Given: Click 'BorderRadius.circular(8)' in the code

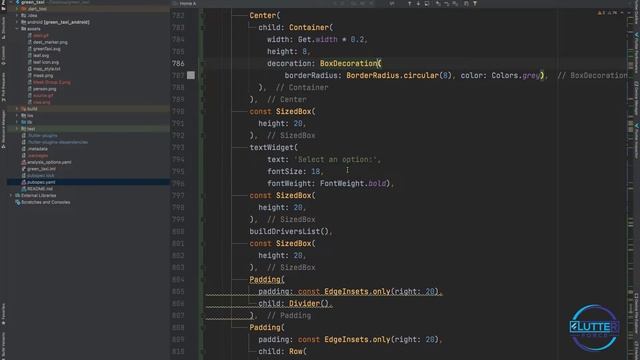Looking at the screenshot, I should (399, 76).
